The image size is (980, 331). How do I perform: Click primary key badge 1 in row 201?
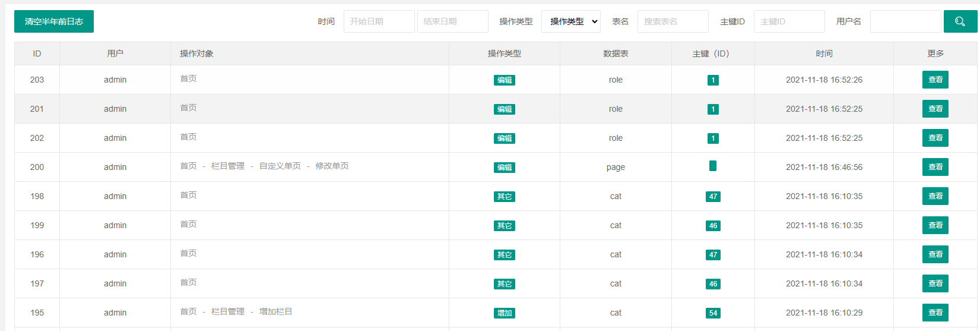click(x=713, y=109)
